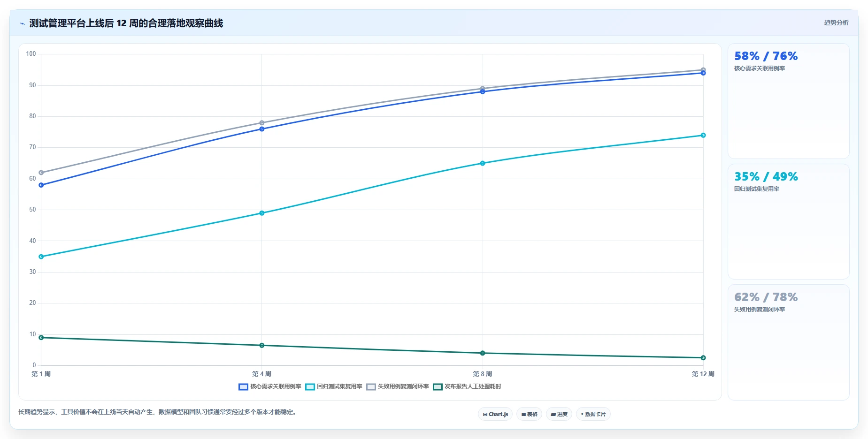Screen dimensions: 868x439
Task: Open the 62% / 78% metric card
Action: [x=788, y=342]
